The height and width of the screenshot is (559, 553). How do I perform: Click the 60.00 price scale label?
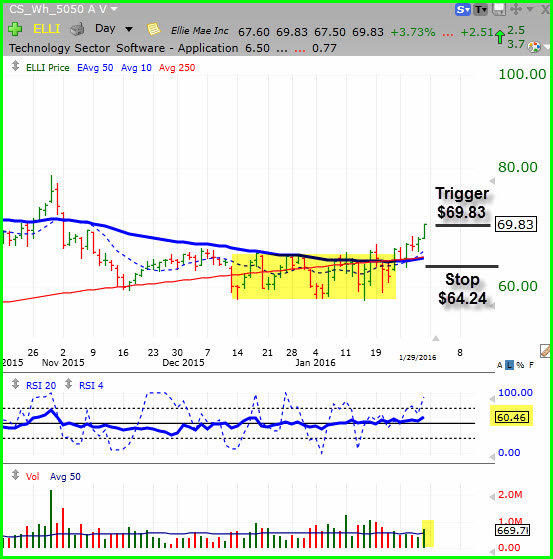pyautogui.click(x=518, y=286)
